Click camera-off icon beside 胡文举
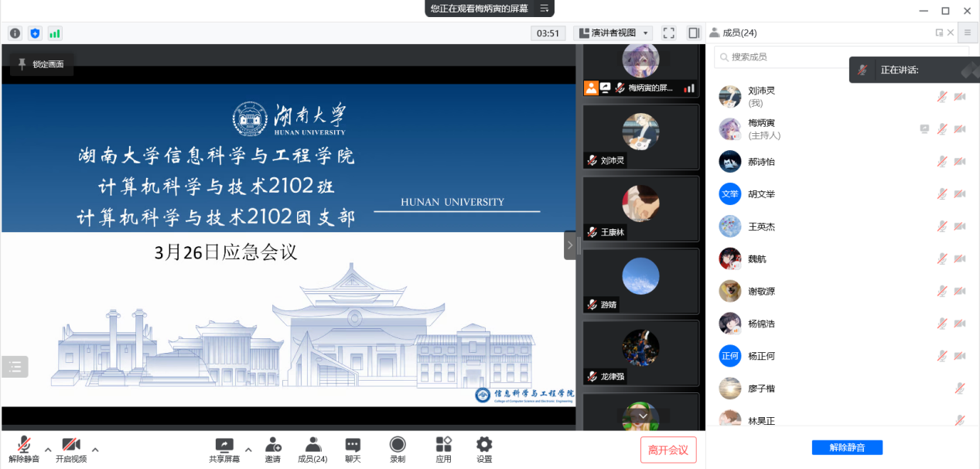Screen dimensions: 980x469 [x=960, y=194]
